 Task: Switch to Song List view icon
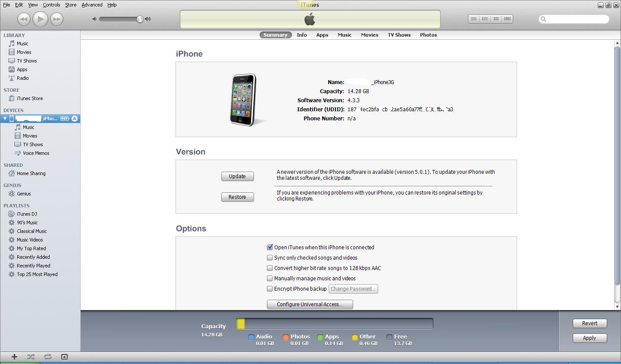[x=474, y=19]
